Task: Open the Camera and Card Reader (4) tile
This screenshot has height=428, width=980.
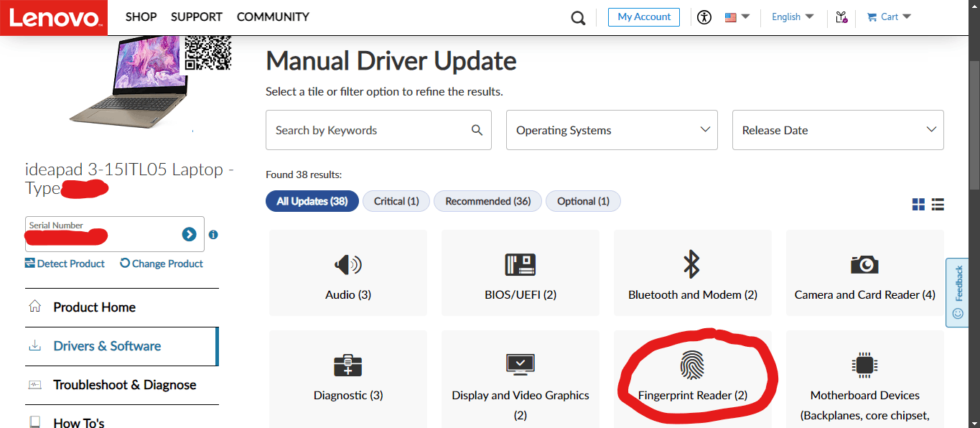Action: pos(865,273)
